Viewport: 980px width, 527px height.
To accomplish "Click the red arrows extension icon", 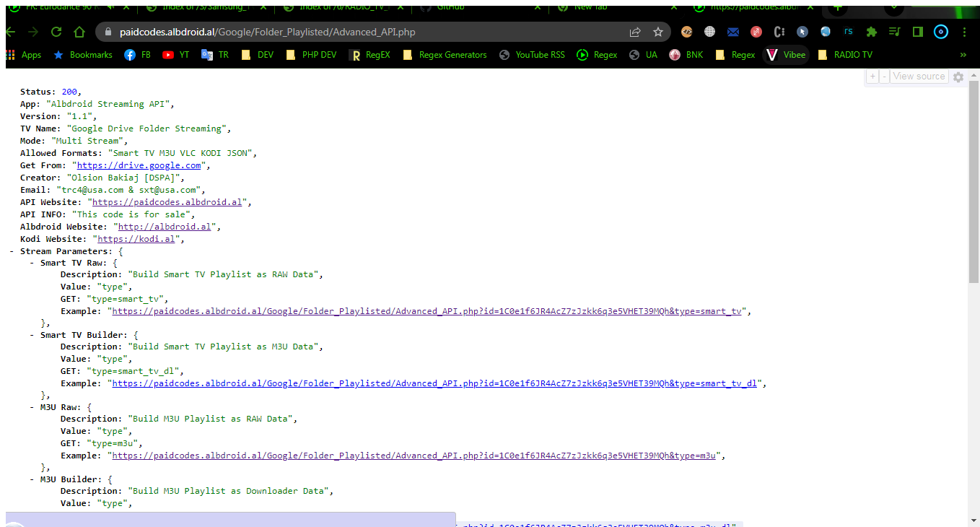I will (x=756, y=32).
